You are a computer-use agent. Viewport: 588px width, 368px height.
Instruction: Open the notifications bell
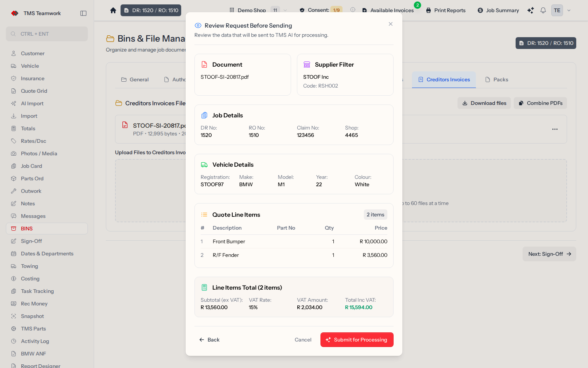coord(543,10)
